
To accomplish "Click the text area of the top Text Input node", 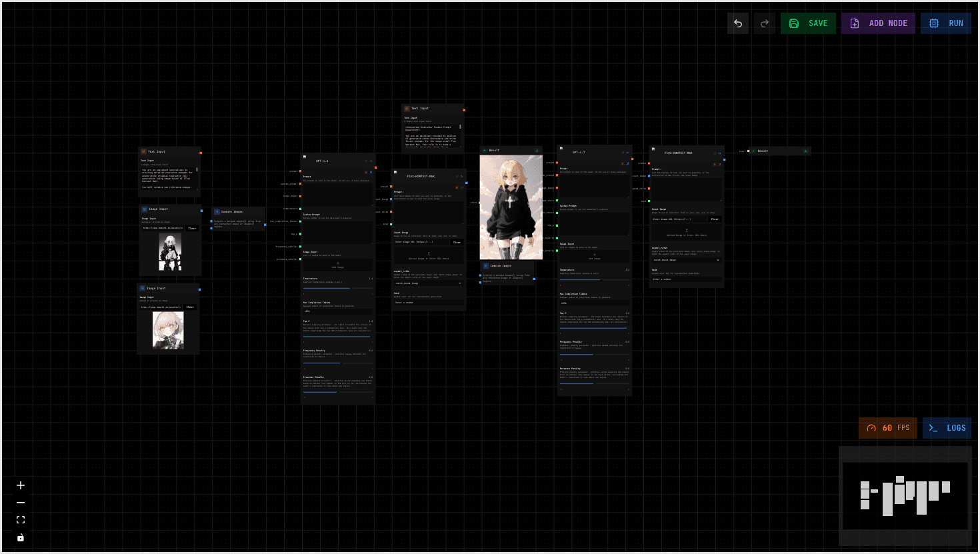I will point(431,135).
